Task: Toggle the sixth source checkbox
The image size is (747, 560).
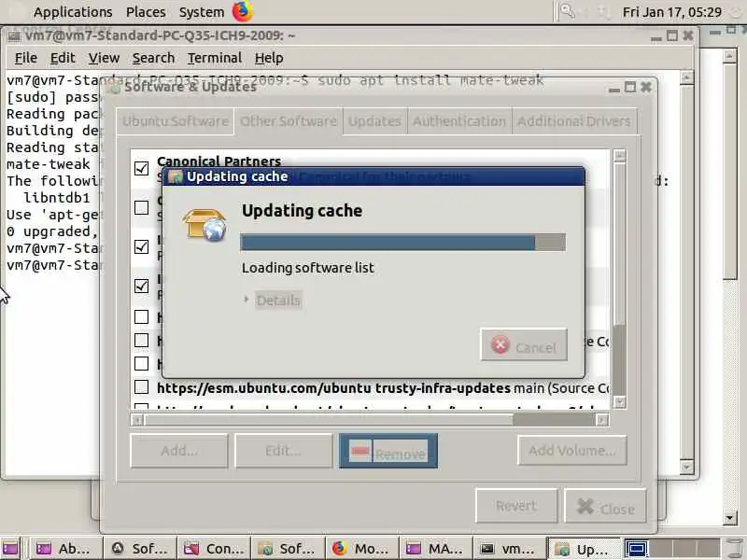Action: [x=142, y=340]
